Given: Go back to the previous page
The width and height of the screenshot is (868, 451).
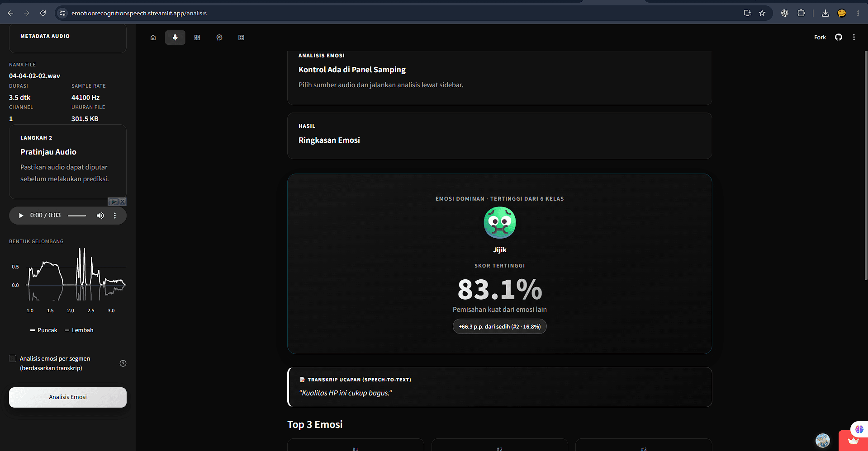Looking at the screenshot, I should coord(10,13).
